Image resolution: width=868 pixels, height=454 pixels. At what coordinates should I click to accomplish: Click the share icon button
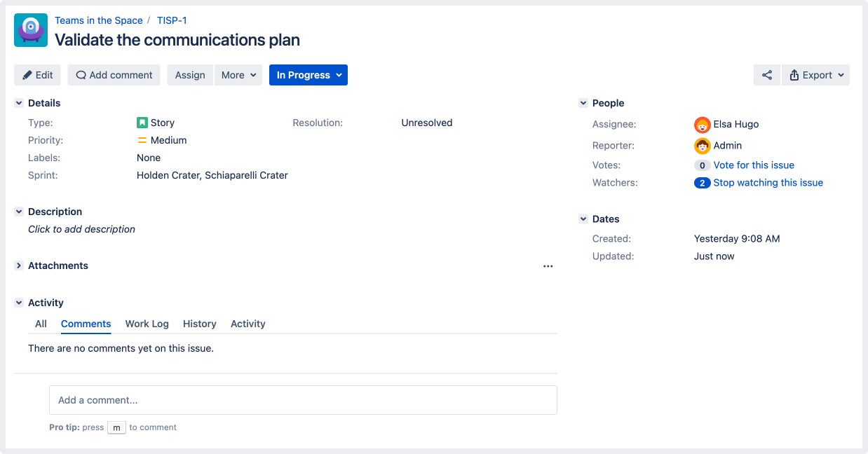(767, 75)
